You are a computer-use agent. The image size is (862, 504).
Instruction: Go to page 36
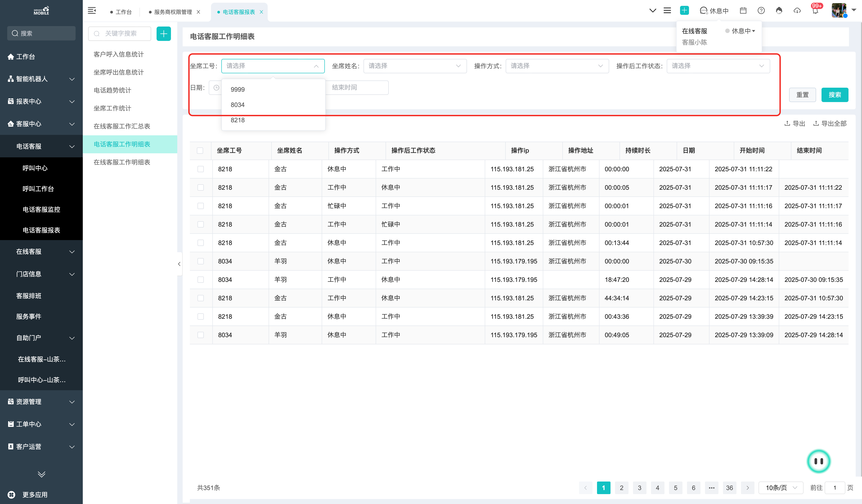coord(729,488)
